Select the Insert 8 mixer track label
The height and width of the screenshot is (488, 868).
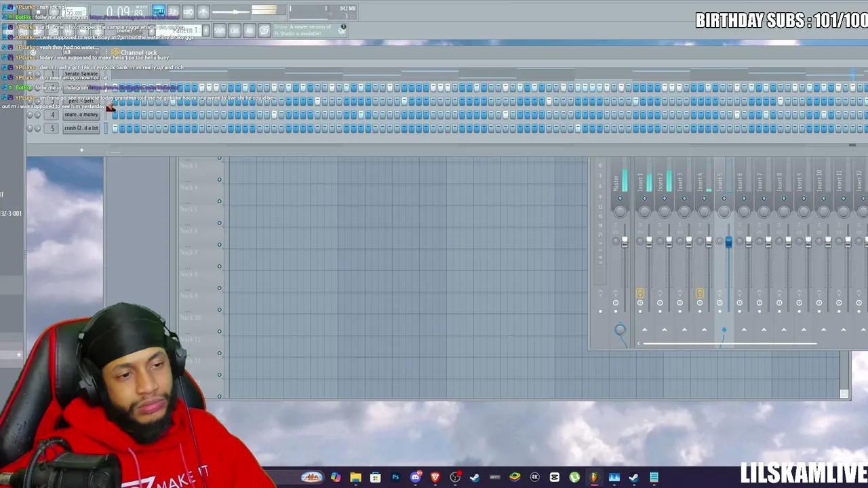pos(780,181)
